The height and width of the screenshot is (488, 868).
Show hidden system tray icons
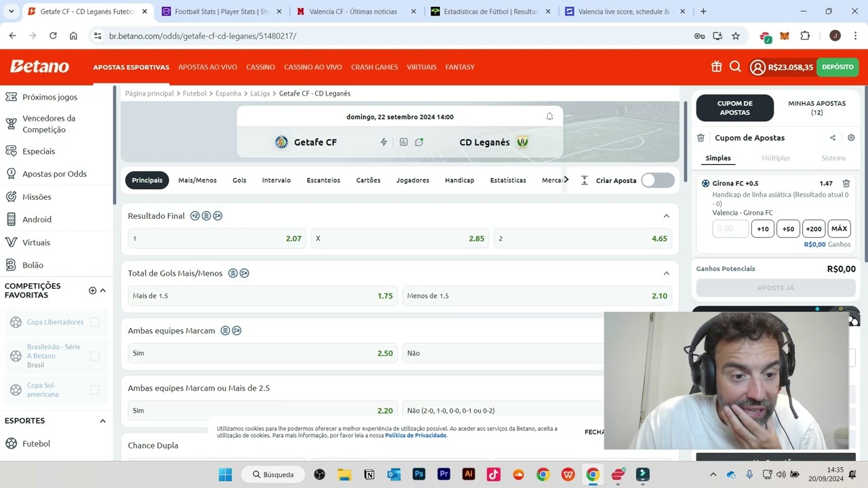point(713,474)
